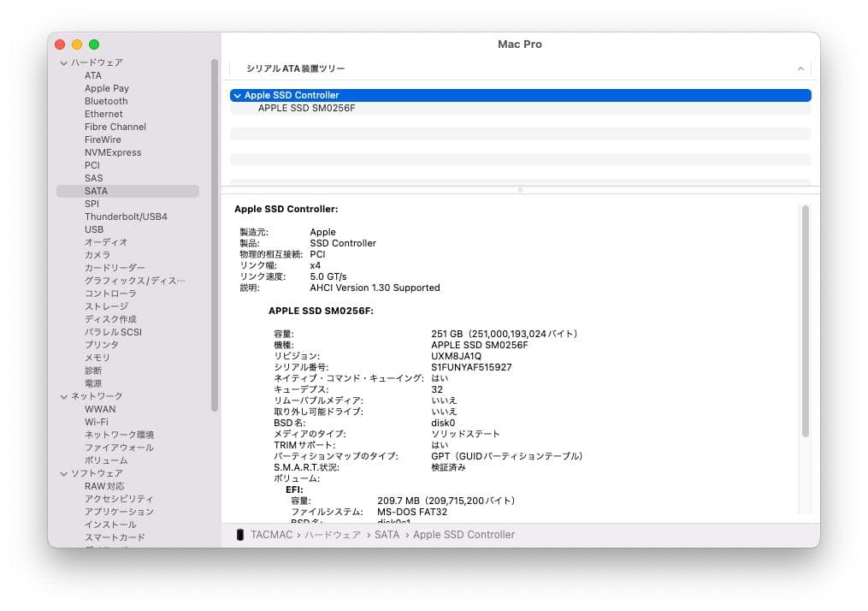This screenshot has width=868, height=611.
Task: Click TACMAC in the bottom breadcrumb bar
Action: (270, 534)
